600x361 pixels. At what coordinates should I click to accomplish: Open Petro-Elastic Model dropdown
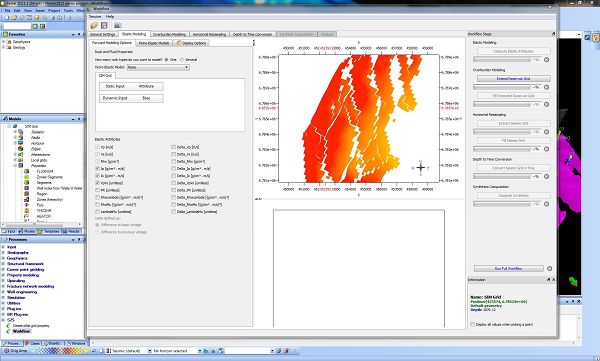pos(158,67)
